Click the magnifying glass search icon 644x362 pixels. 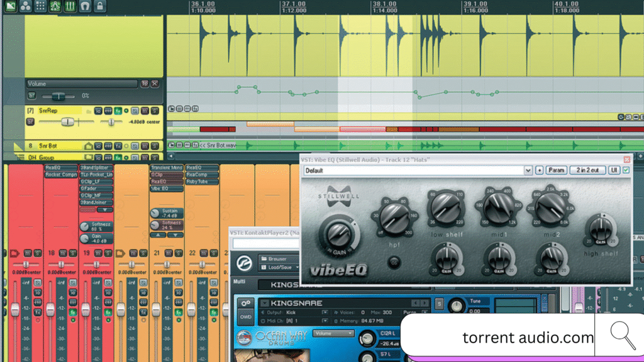[623, 336]
